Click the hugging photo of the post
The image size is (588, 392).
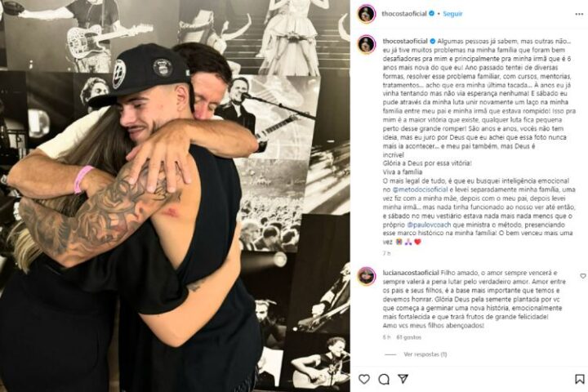(175, 196)
